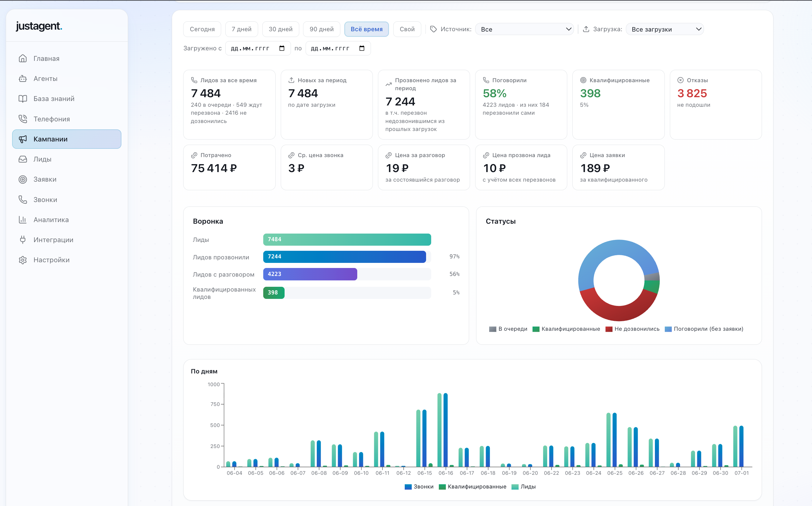The width and height of the screenshot is (812, 506).
Task: Open the Источник dropdown showing Все
Action: click(x=525, y=29)
